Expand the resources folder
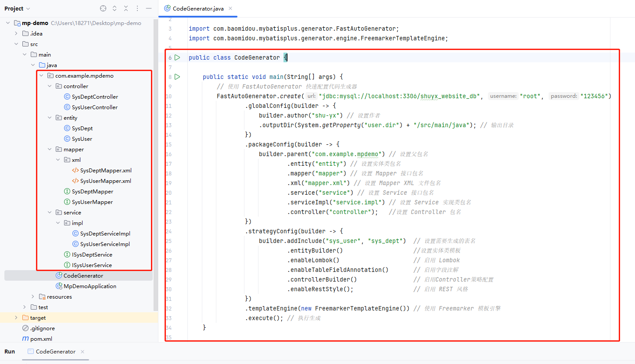 33,297
